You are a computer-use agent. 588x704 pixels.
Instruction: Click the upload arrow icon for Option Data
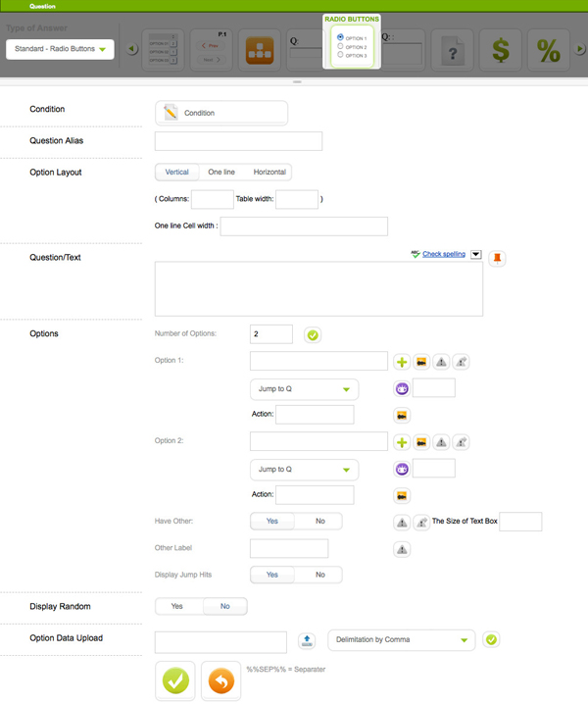click(x=306, y=641)
